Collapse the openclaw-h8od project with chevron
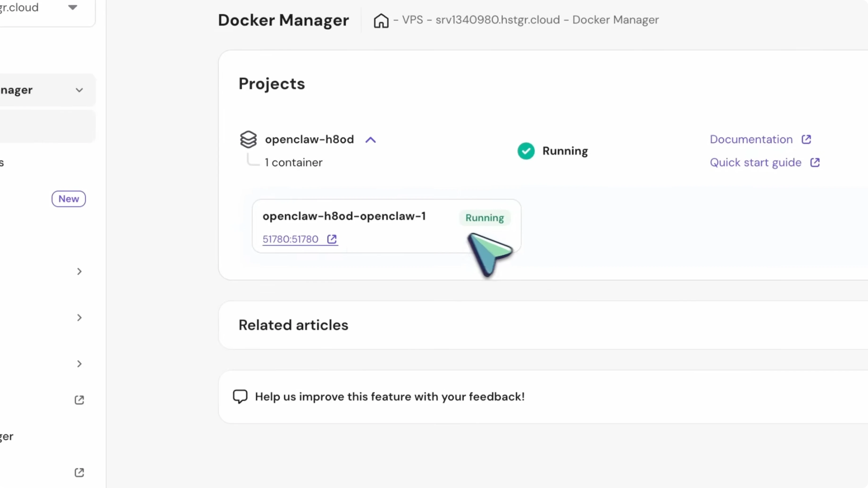The width and height of the screenshot is (868, 488). (x=371, y=140)
